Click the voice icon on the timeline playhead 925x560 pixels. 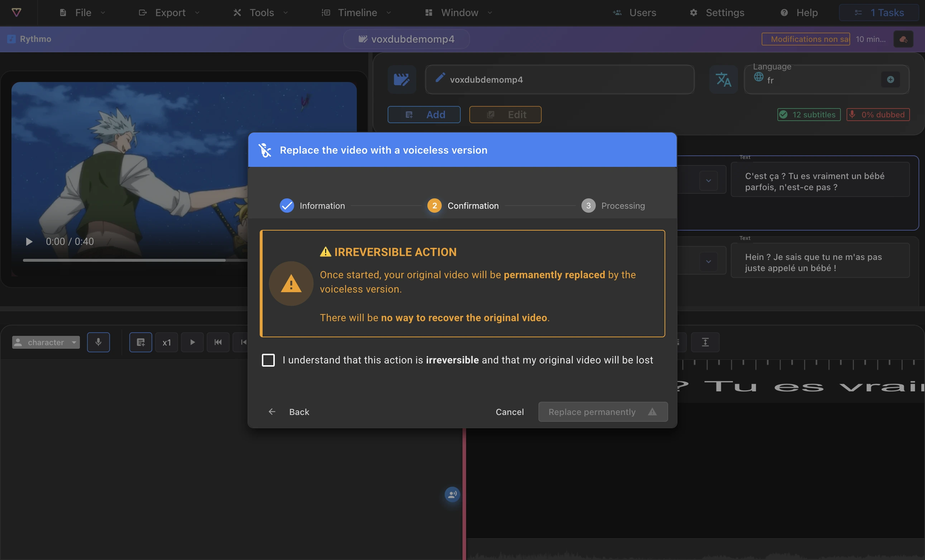point(452,495)
